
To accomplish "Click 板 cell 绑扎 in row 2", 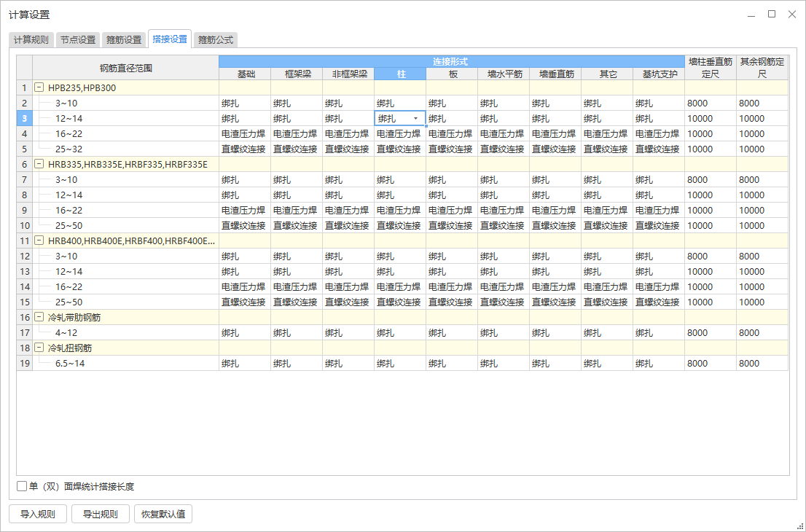I will coord(453,103).
